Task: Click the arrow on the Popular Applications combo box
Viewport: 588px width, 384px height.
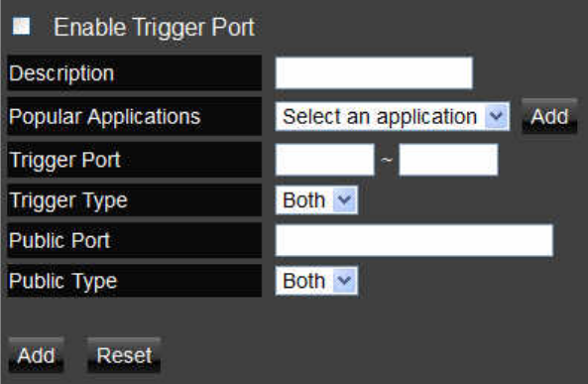Action: (x=497, y=116)
